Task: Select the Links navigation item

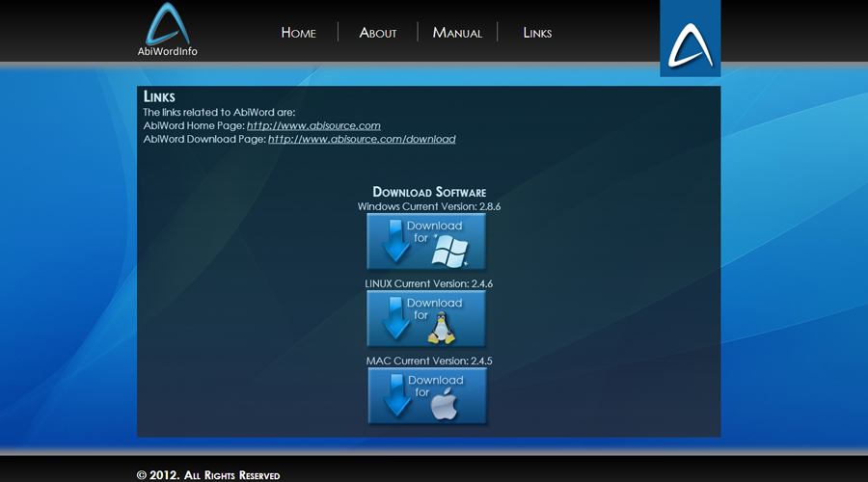Action: (537, 33)
